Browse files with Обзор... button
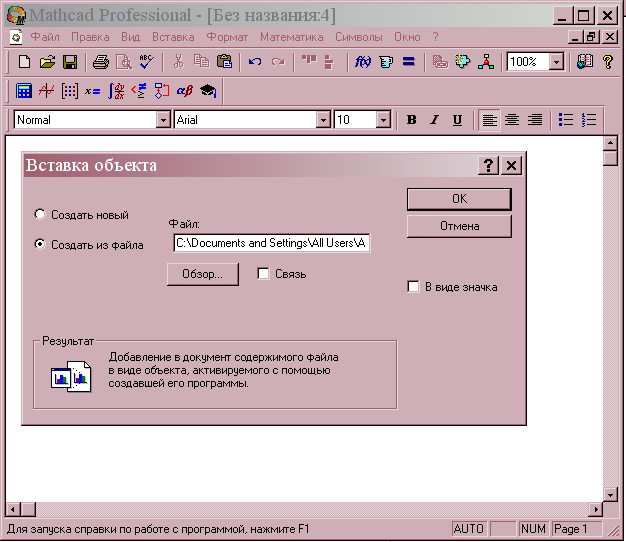Screen dimensions: 626x542 202,274
